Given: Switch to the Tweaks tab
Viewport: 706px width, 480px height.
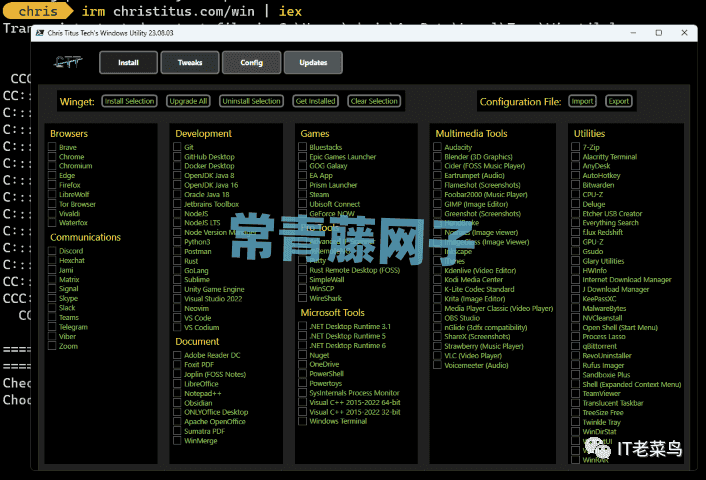Looking at the screenshot, I should (x=190, y=63).
